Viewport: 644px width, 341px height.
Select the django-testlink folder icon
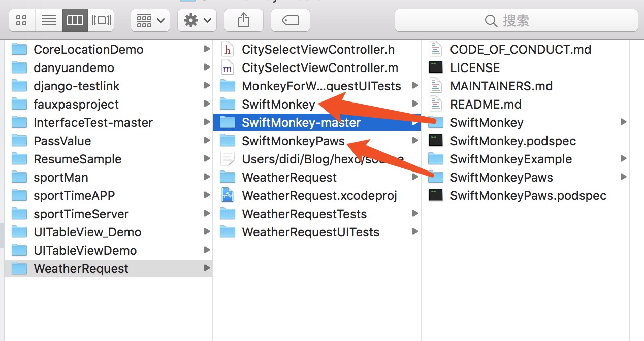coord(19,86)
